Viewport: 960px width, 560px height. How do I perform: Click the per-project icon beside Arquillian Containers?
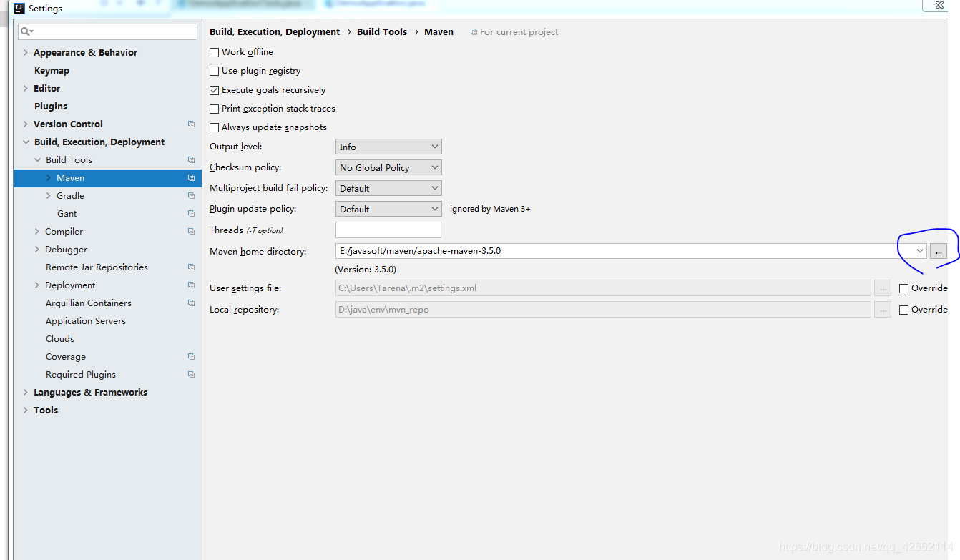point(191,303)
